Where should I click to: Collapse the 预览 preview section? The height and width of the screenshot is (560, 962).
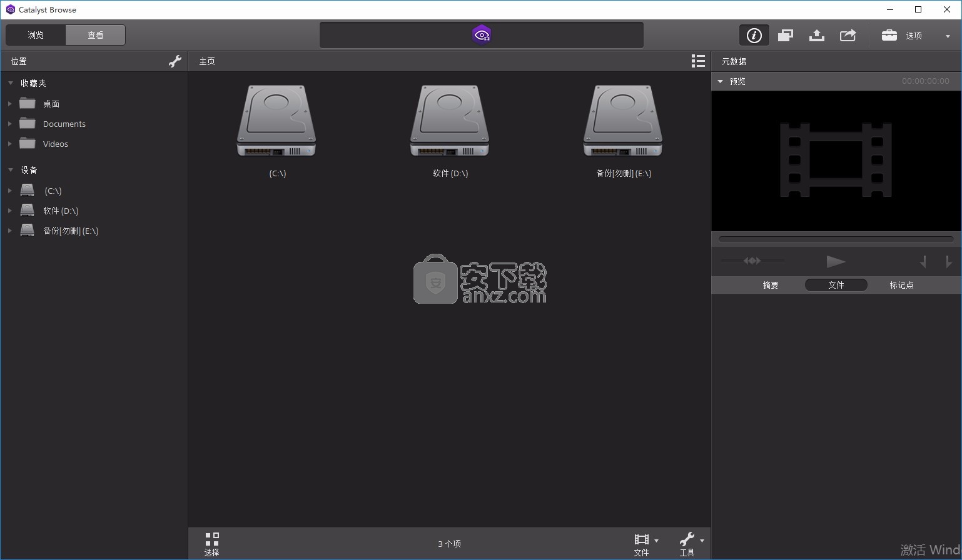(x=720, y=81)
